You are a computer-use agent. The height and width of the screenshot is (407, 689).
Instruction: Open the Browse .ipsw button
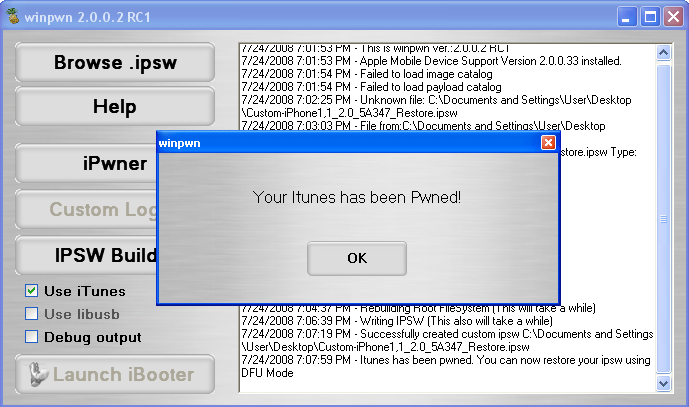[115, 62]
